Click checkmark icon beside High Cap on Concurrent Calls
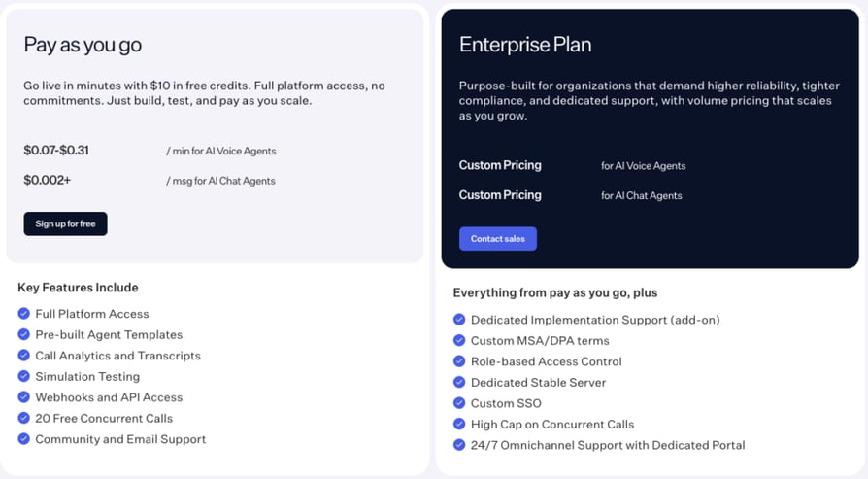868x479 pixels. [x=459, y=425]
